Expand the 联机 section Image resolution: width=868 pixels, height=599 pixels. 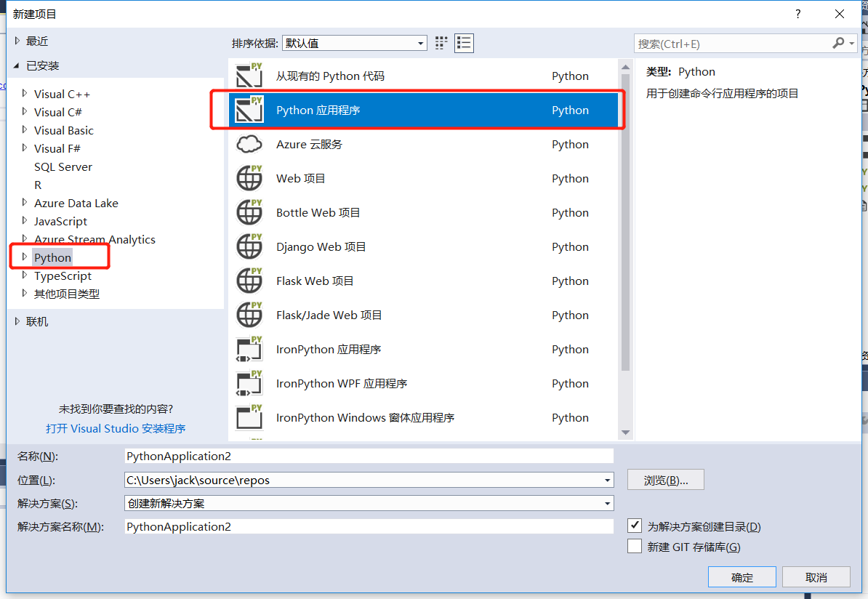[x=17, y=321]
